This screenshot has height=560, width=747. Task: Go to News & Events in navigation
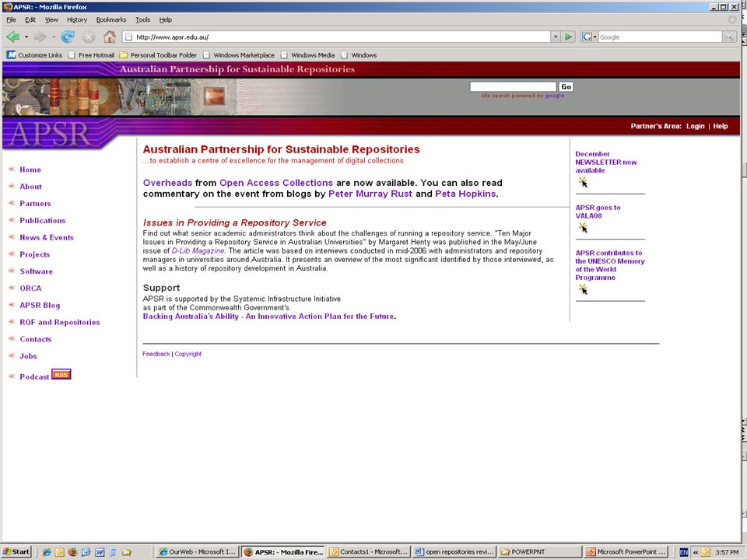coord(47,237)
